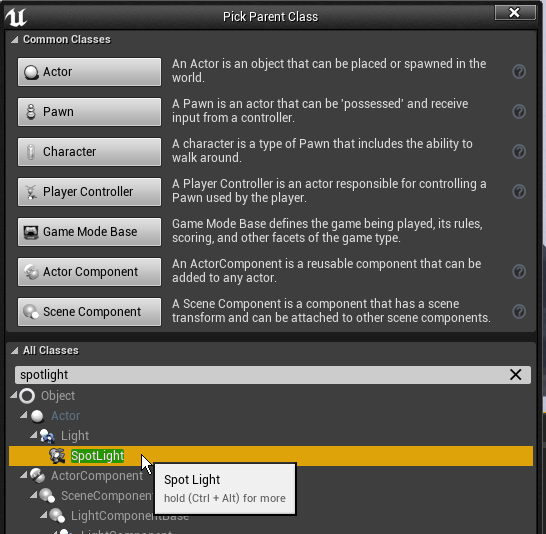Select Actor in the class tree
This screenshot has width=546, height=534.
pyautogui.click(x=65, y=416)
